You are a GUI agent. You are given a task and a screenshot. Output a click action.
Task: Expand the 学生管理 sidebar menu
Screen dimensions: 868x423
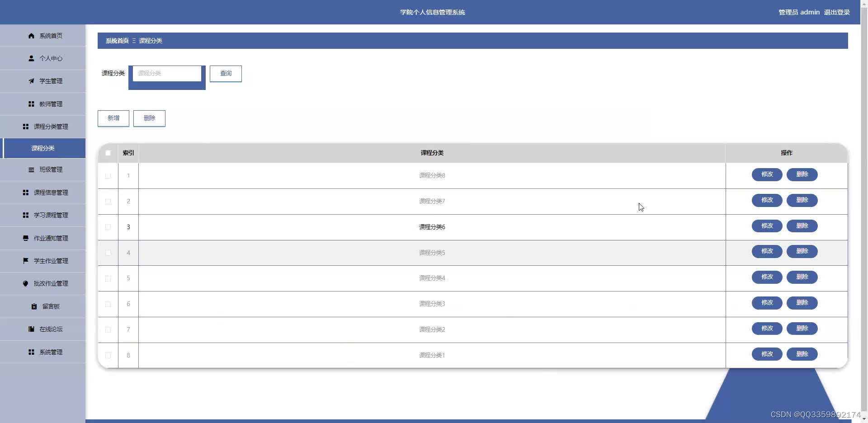tap(43, 81)
